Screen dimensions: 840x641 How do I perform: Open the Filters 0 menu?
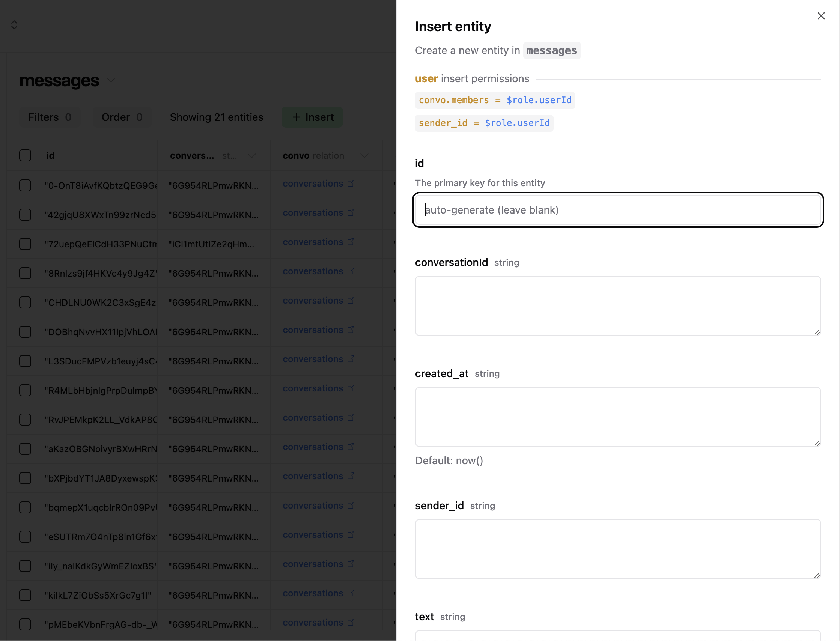[x=50, y=117]
